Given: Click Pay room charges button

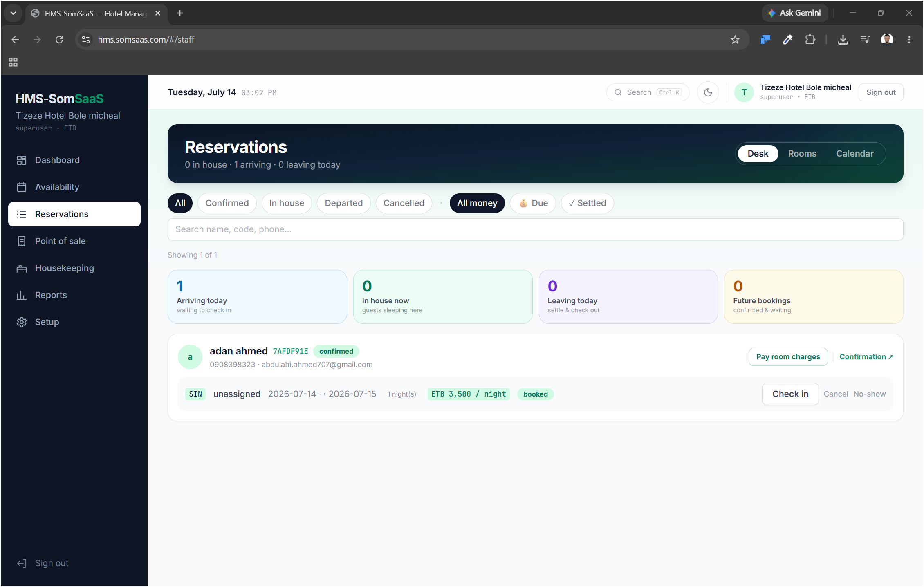Looking at the screenshot, I should (788, 357).
